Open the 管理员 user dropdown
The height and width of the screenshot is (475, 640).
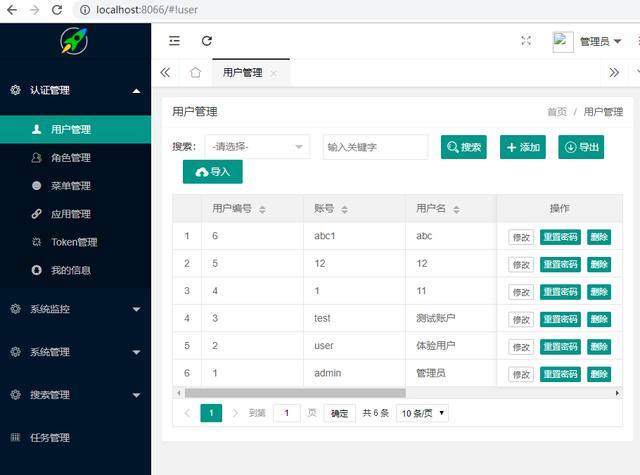tap(600, 41)
